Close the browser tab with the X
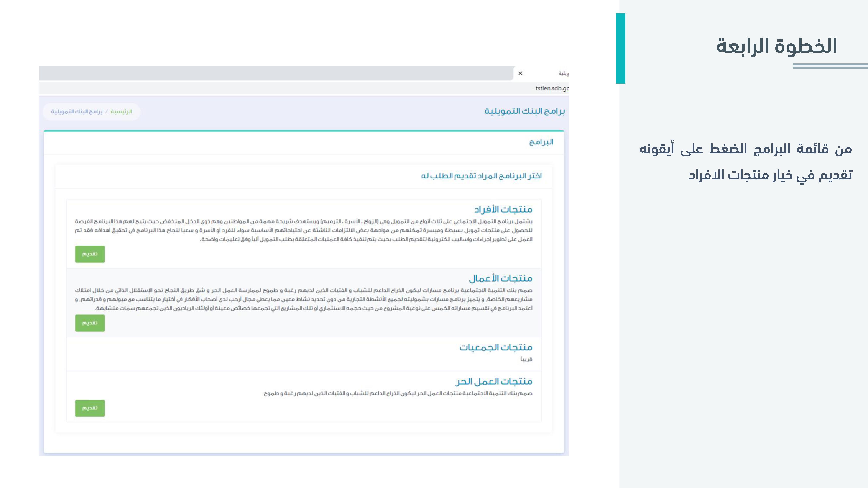The width and height of the screenshot is (868, 488). [520, 74]
